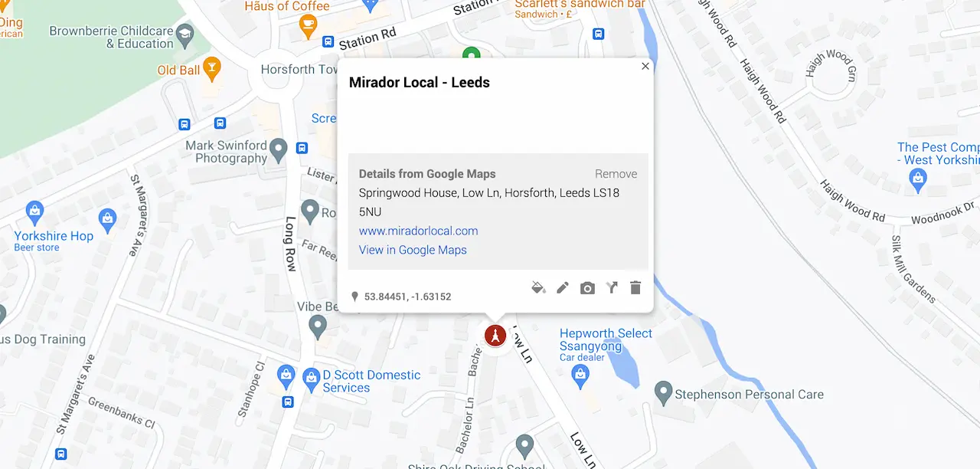The width and height of the screenshot is (980, 469).
Task: Click the Old Ball bar marker
Action: 211,68
